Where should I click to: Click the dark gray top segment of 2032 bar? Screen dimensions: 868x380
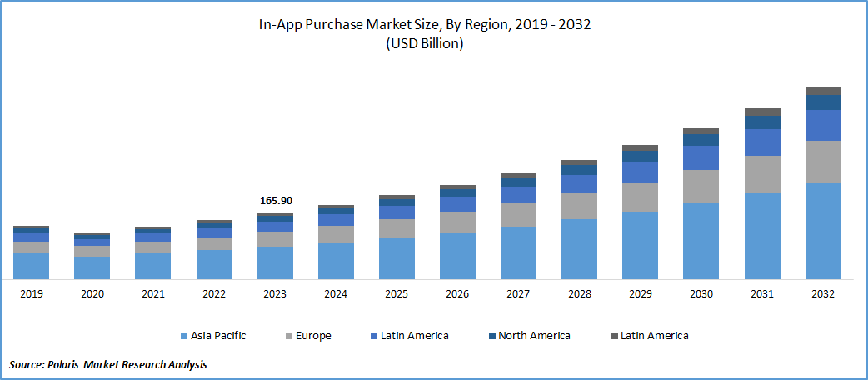point(823,91)
